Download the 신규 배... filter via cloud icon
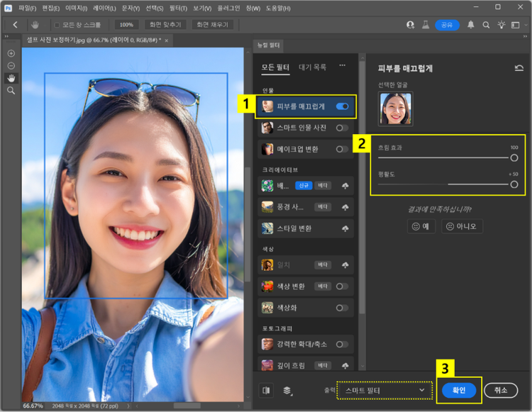 coord(345,186)
